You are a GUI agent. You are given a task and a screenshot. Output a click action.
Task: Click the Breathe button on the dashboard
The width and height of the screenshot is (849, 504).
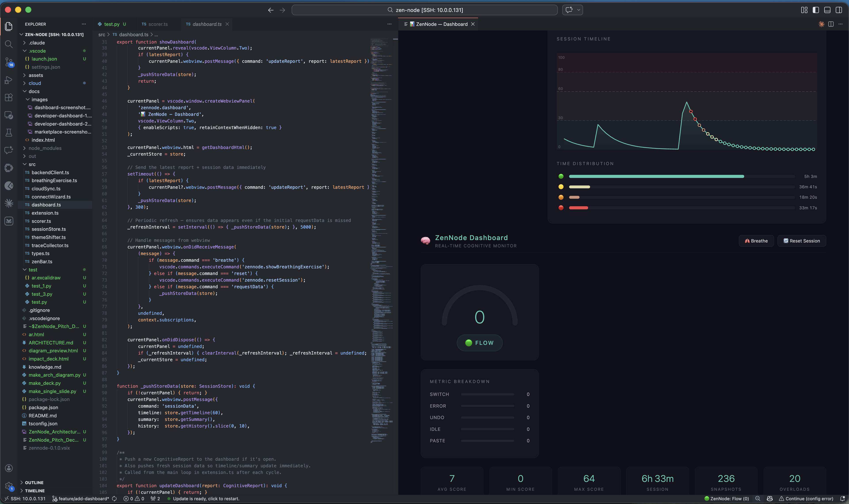(756, 241)
